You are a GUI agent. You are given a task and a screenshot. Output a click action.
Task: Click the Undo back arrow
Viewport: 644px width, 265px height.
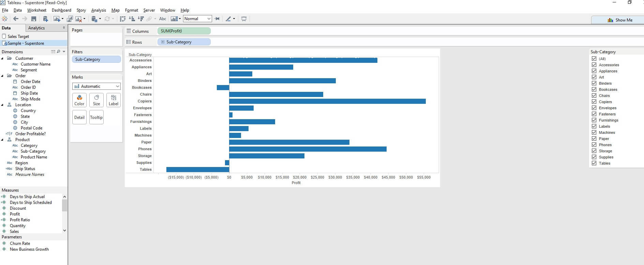pyautogui.click(x=16, y=19)
